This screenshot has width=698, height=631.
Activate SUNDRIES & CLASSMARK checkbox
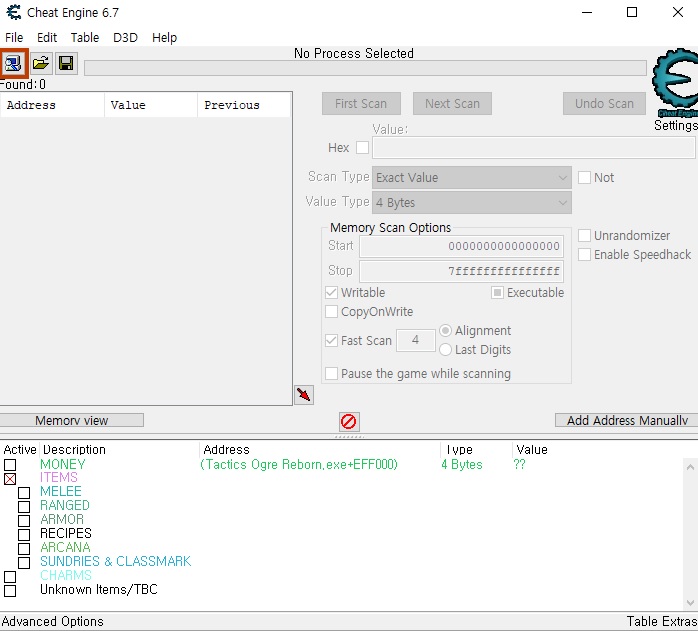click(x=24, y=563)
